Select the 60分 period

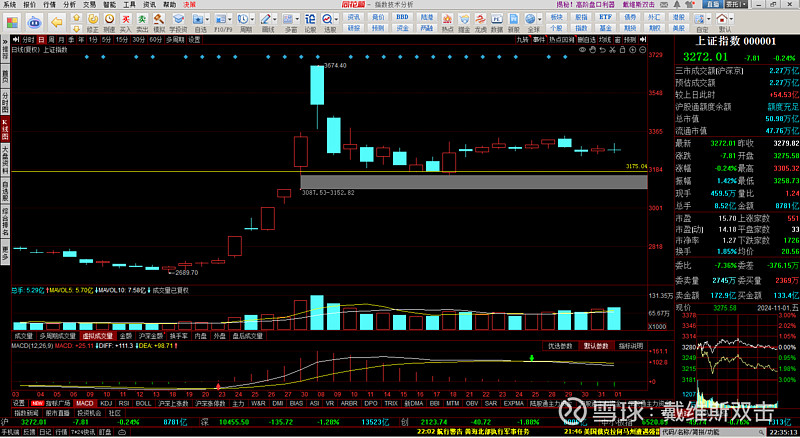pyautogui.click(x=156, y=39)
